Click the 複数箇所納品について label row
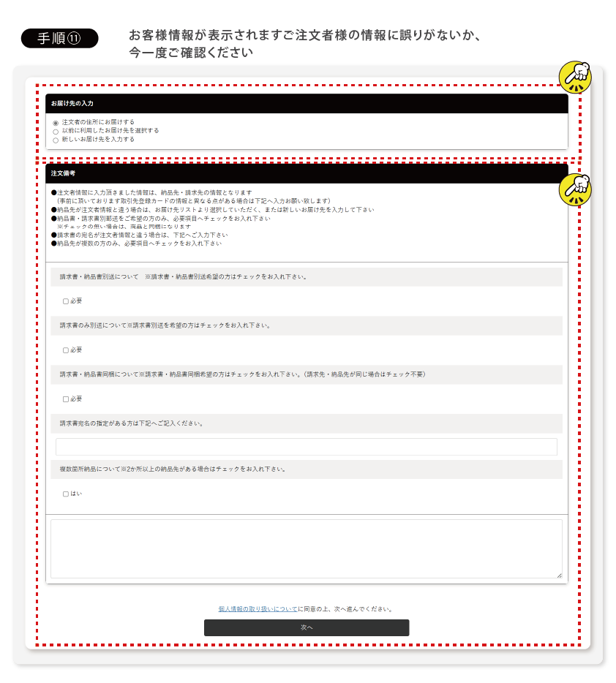 306,469
